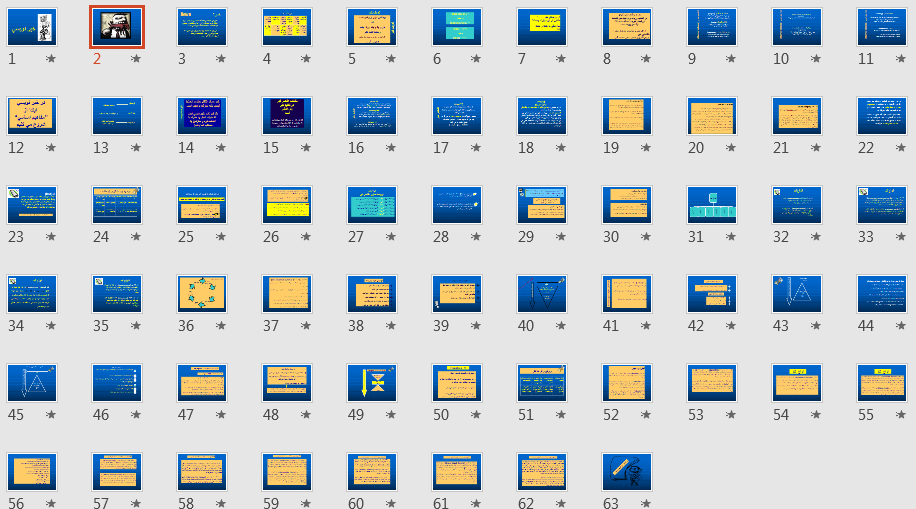This screenshot has width=916, height=509.
Task: Click the star icon beside slide 63
Action: (646, 504)
